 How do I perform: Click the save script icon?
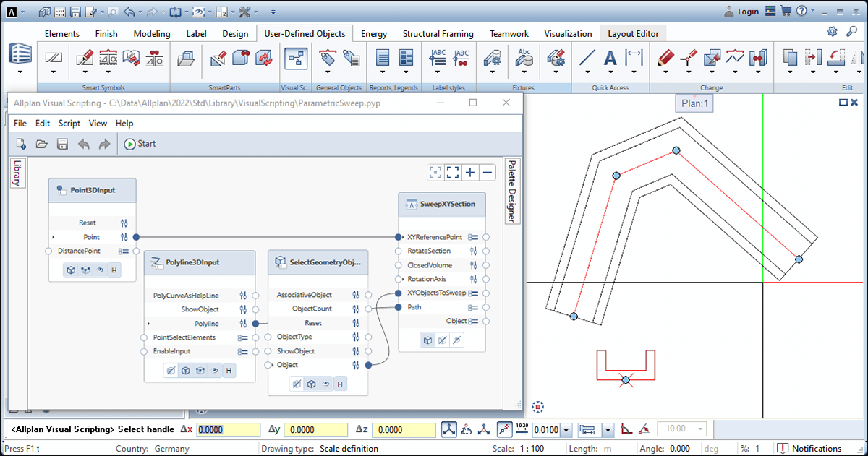pos(62,144)
